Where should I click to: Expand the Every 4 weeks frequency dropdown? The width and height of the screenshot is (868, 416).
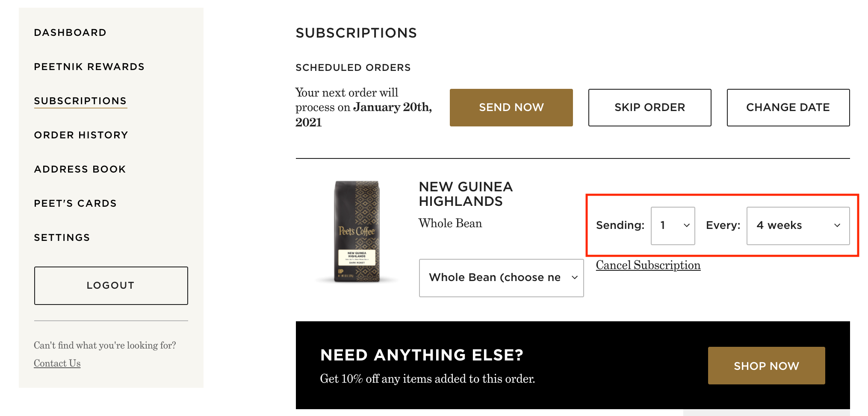point(798,226)
